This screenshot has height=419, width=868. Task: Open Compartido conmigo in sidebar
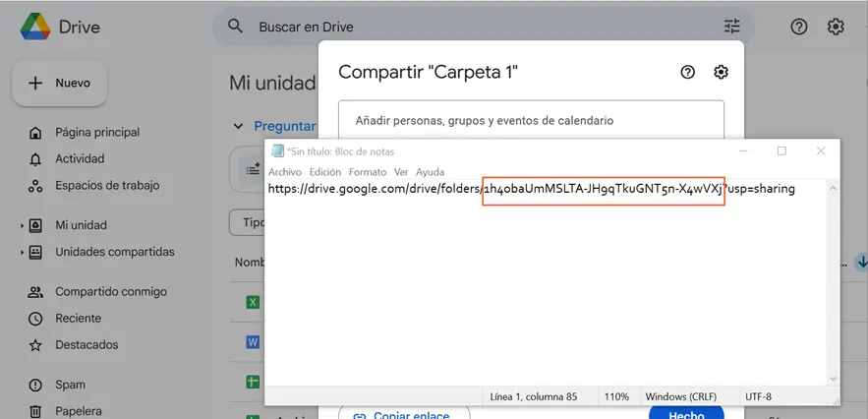tap(110, 292)
